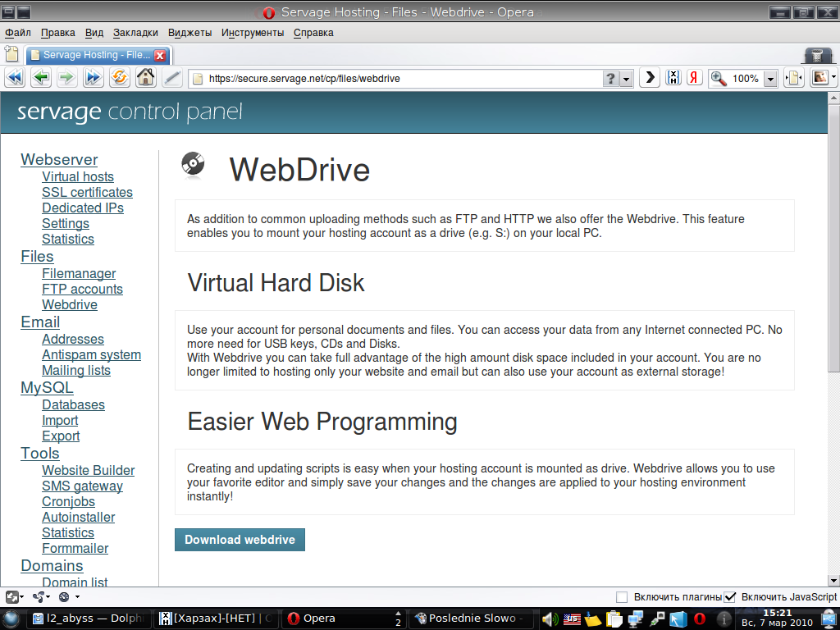Screen dimensions: 840x630
Task: Open the SSL certificates link
Action: click(87, 192)
